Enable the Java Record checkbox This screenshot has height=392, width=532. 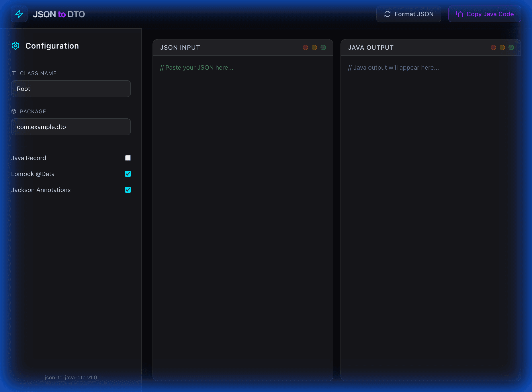coord(128,158)
